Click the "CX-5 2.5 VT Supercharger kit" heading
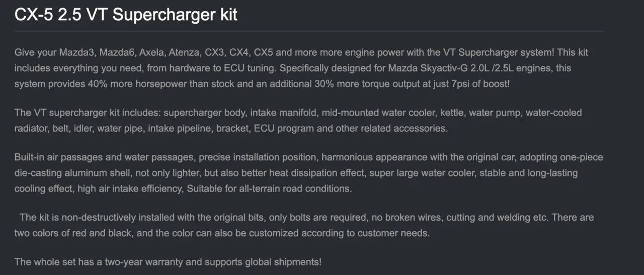The height and width of the screenshot is (275, 644). [126, 15]
